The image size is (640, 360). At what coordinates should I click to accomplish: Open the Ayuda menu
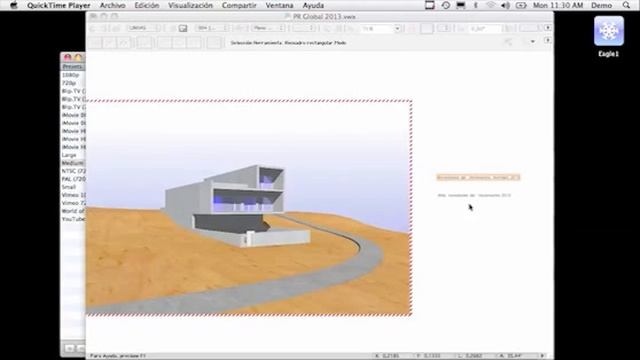point(313,5)
